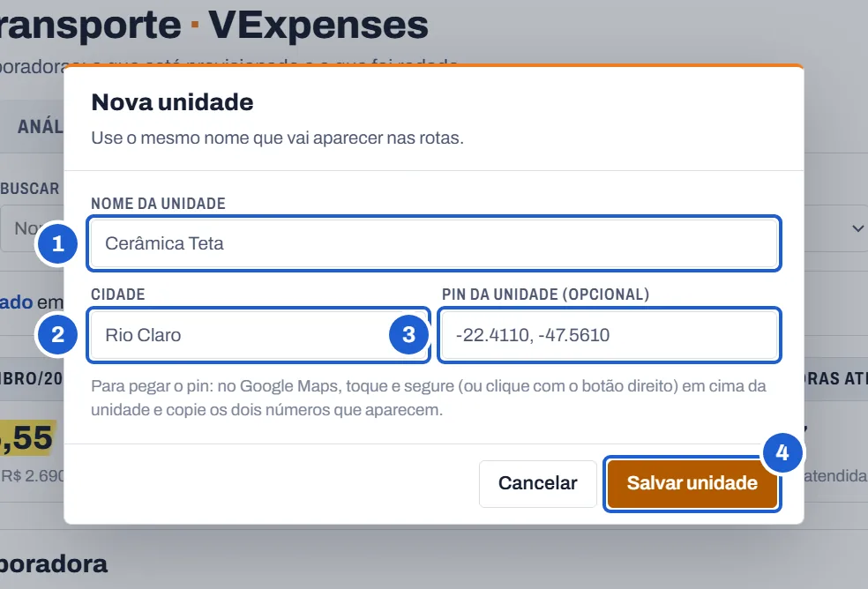
Task: Click the PIN DA UNIDADE (OPCIONAL) label
Action: click(545, 294)
